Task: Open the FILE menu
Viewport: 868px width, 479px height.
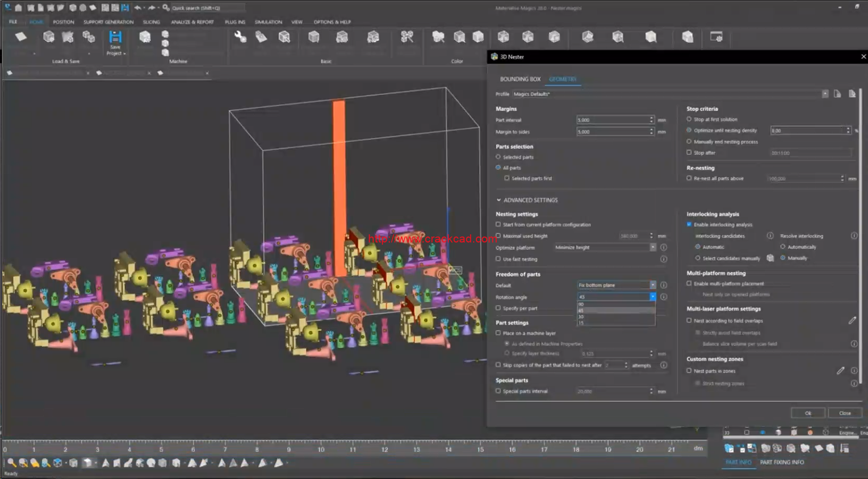Action: coord(13,22)
